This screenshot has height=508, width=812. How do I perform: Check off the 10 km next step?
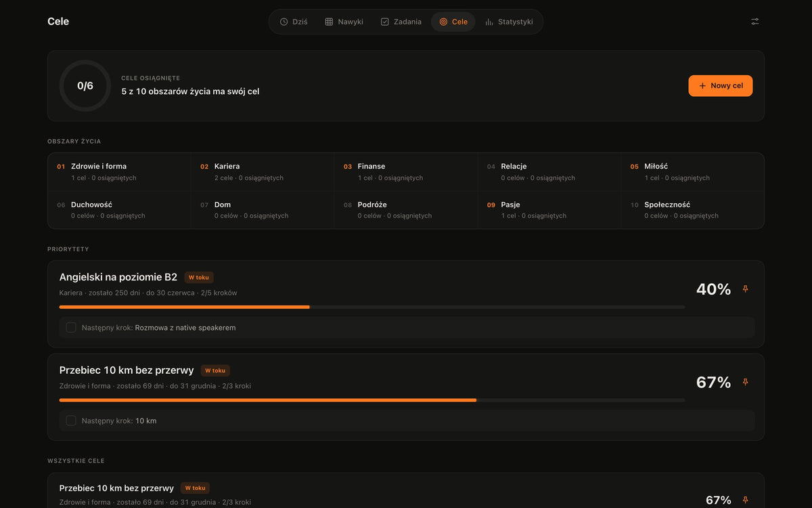(x=71, y=421)
